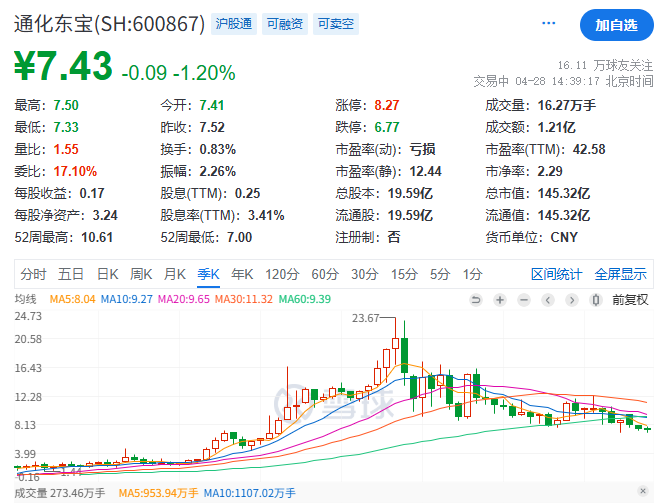Click the MA60:9.39 indicator
The image size is (669, 503).
(305, 299)
